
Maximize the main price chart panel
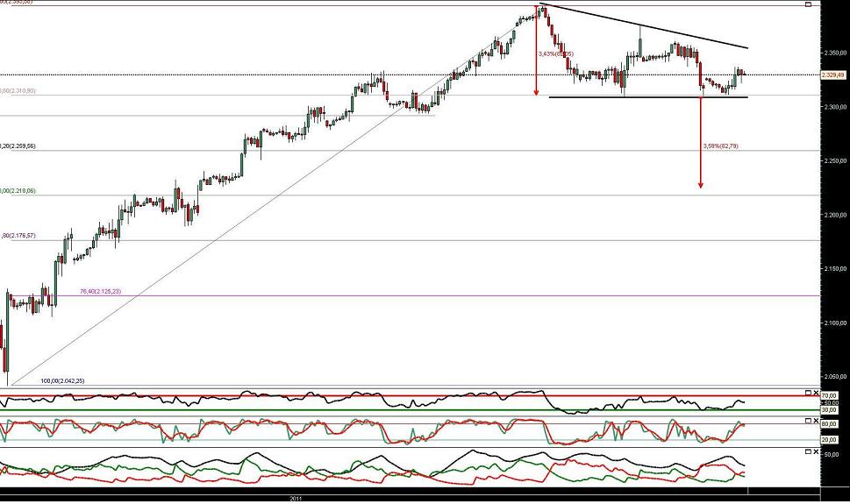pos(808,4)
